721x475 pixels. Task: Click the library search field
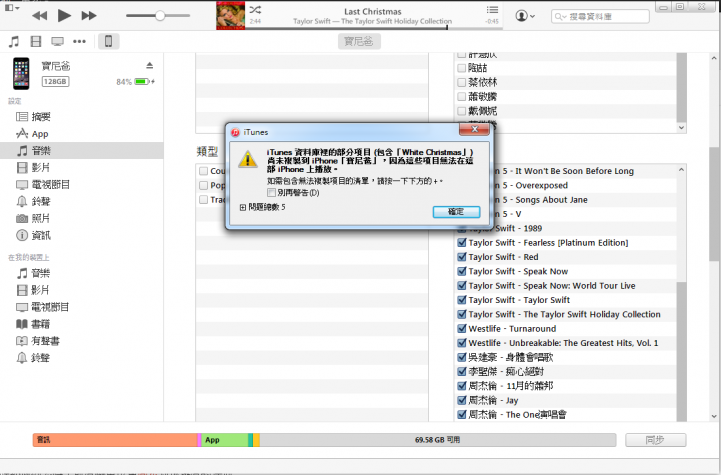[x=600, y=17]
